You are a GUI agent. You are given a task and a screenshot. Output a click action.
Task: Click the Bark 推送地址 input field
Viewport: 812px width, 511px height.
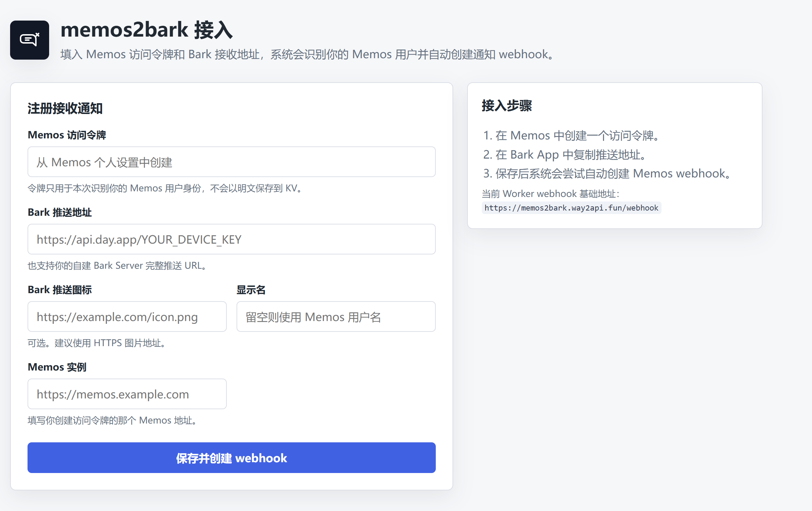[x=232, y=239]
